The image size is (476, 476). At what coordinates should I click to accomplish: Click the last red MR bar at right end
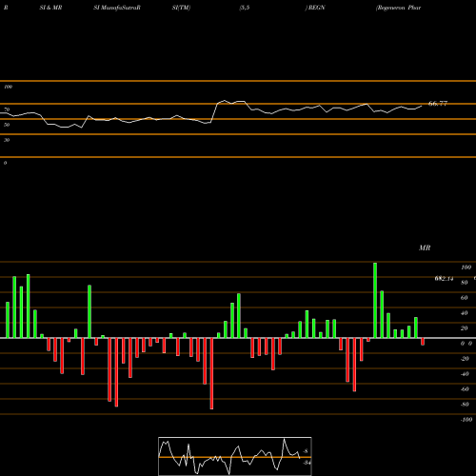click(x=423, y=342)
